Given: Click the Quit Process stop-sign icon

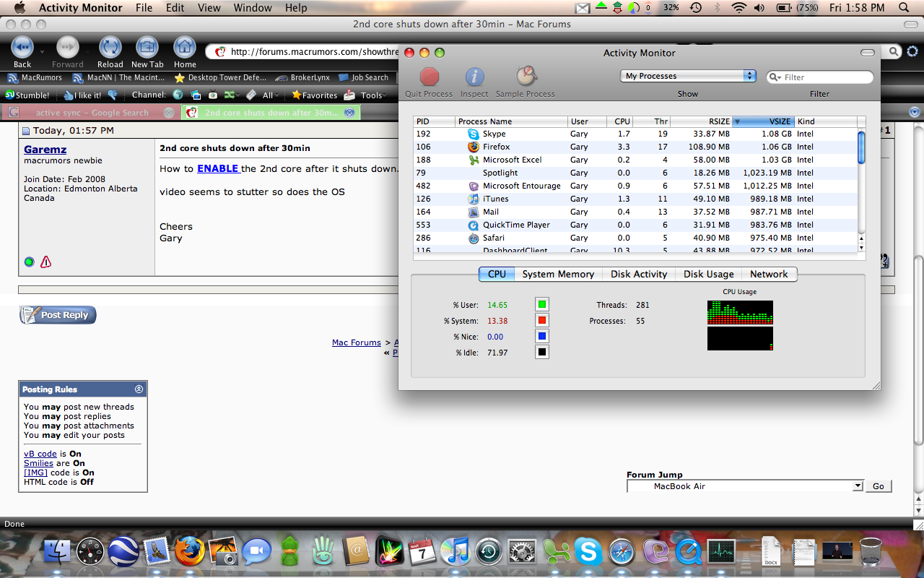Looking at the screenshot, I should pyautogui.click(x=430, y=77).
